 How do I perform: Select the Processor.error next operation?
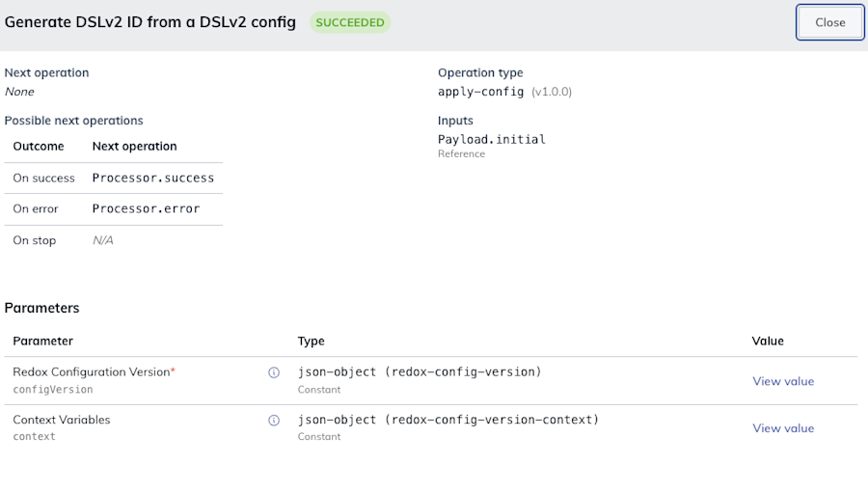pyautogui.click(x=147, y=208)
